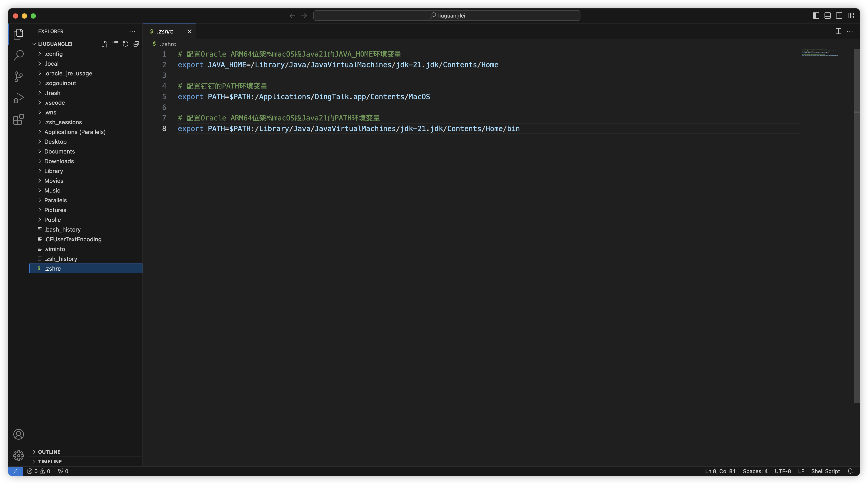Refresh the Explorer file tree
868x484 pixels.
point(125,44)
